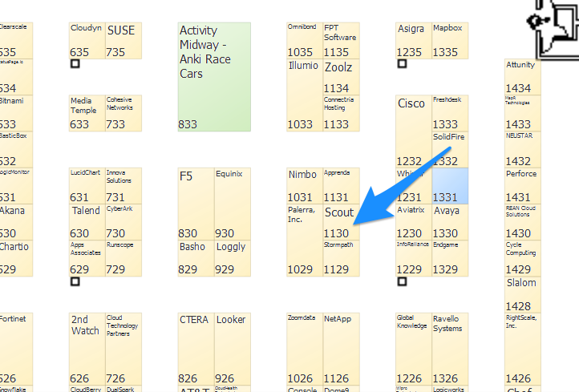Image resolution: width=579 pixels, height=392 pixels.
Task: Select the Nimbo booth 1031
Action: [305, 186]
